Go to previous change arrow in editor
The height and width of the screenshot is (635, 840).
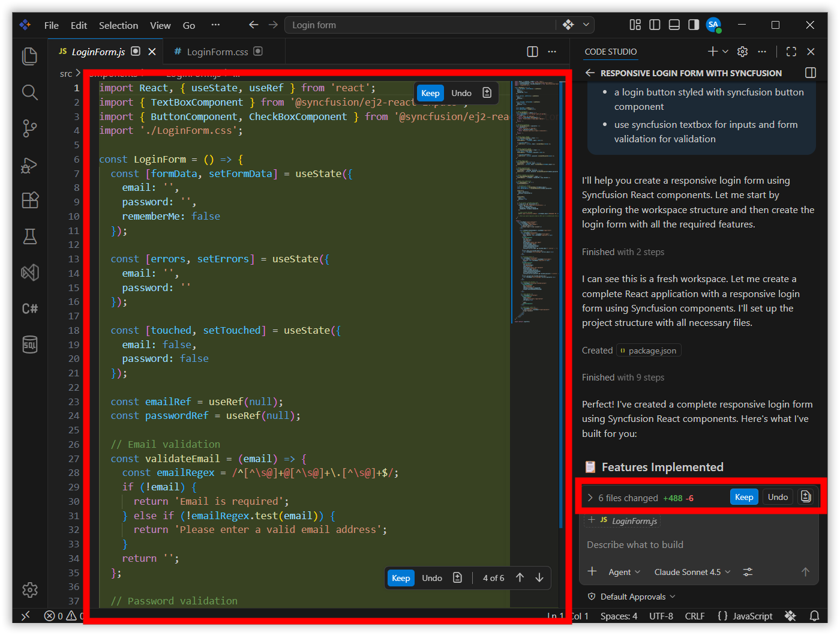pos(520,577)
